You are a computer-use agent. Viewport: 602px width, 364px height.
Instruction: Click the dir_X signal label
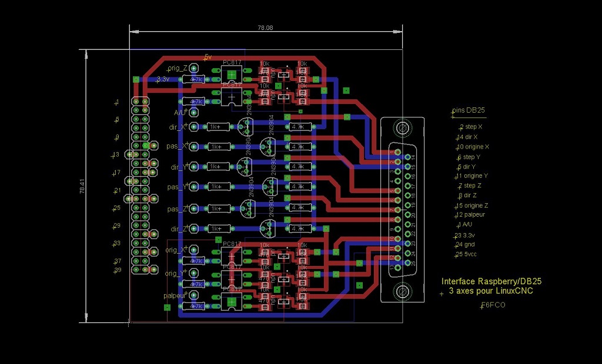[177, 127]
